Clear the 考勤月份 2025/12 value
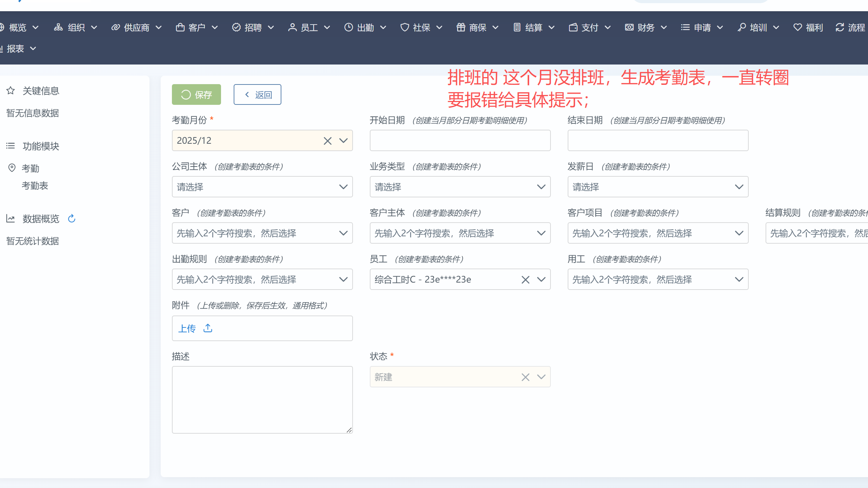868x488 pixels. click(327, 141)
